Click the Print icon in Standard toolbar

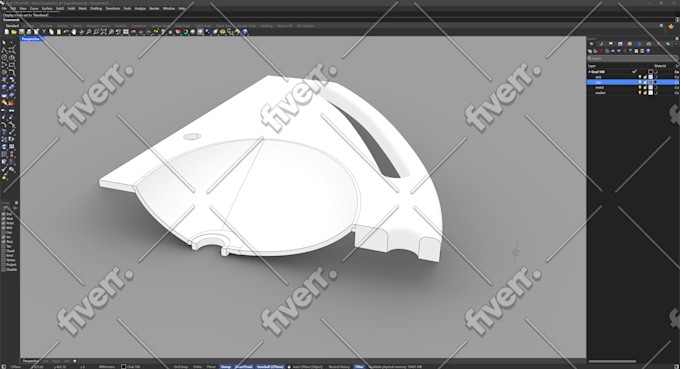point(29,32)
